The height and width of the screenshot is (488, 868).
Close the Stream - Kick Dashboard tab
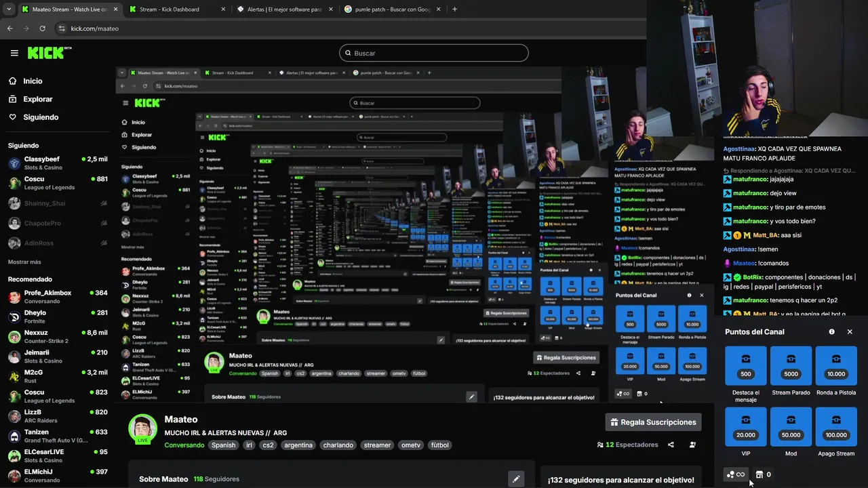tap(223, 9)
